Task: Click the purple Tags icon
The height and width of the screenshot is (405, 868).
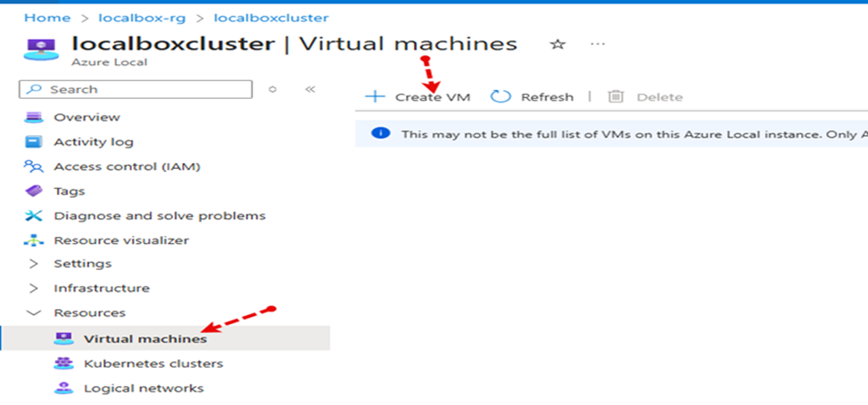Action: click(x=33, y=190)
